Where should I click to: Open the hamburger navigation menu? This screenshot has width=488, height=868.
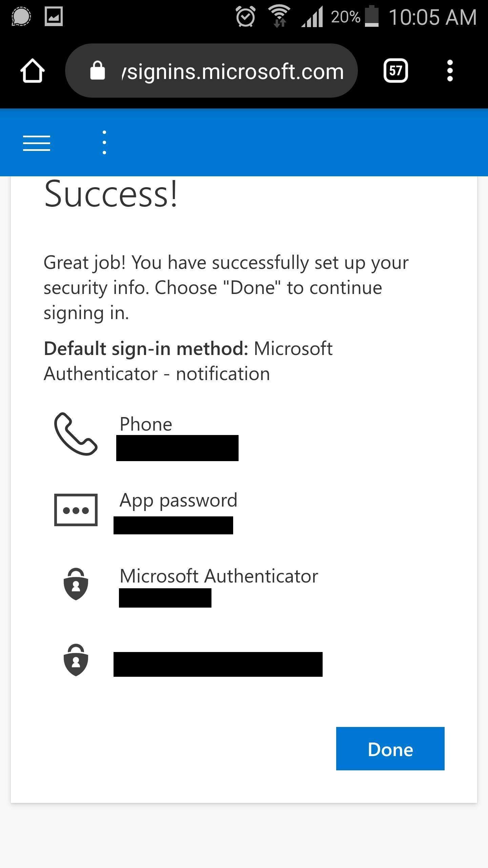tap(37, 143)
